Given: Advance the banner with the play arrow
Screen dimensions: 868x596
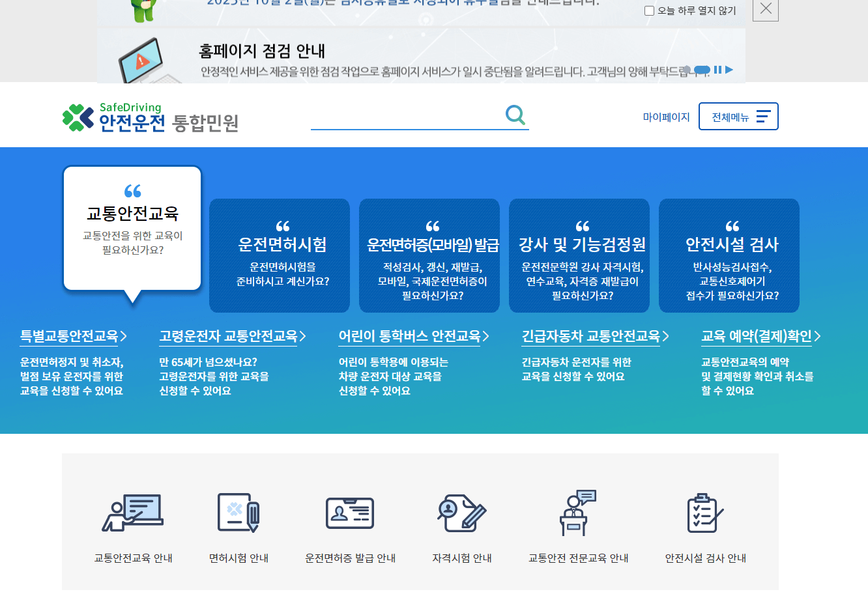Looking at the screenshot, I should 728,70.
